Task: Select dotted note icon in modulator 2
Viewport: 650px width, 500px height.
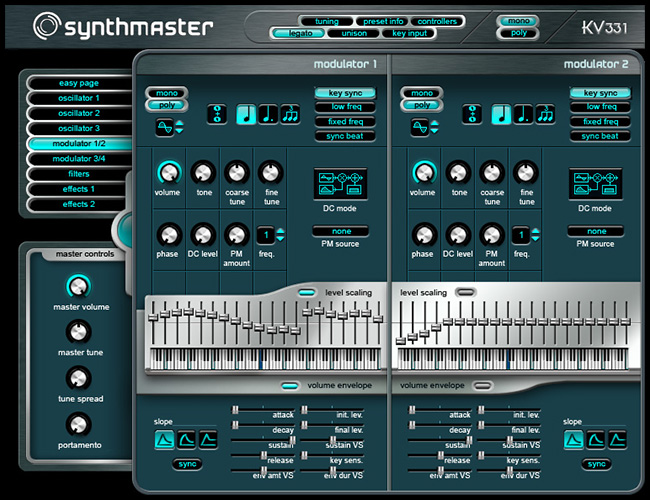Action: pyautogui.click(x=523, y=114)
